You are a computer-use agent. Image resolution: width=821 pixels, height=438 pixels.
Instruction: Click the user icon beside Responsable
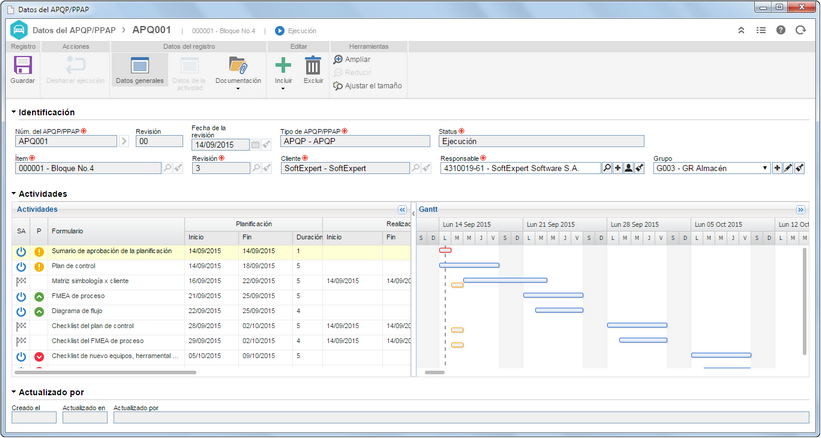point(628,168)
